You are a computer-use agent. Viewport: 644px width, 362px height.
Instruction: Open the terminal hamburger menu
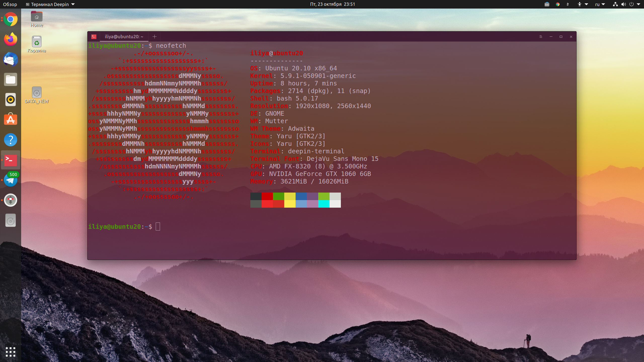point(541,37)
